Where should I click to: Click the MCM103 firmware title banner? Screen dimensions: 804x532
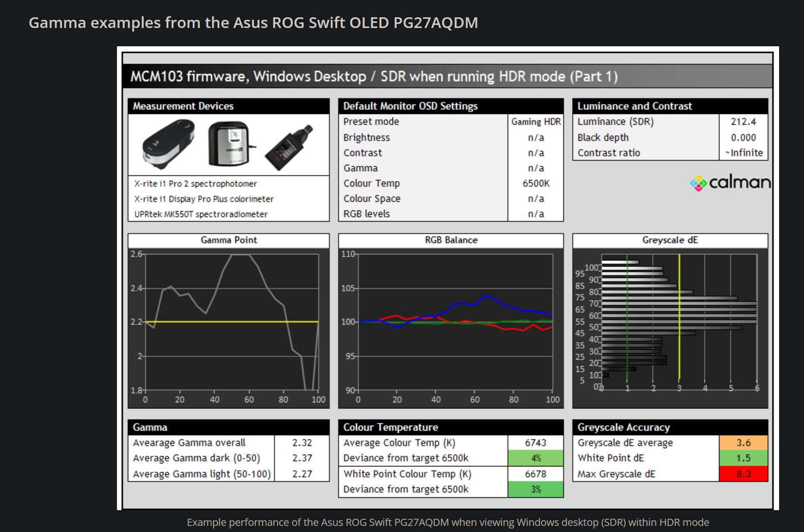click(448, 76)
